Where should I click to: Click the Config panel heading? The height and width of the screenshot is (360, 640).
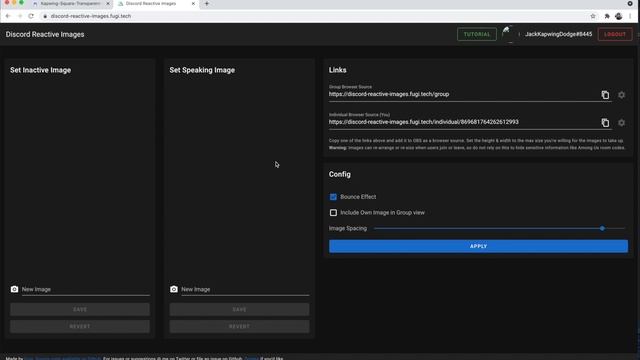pos(340,174)
